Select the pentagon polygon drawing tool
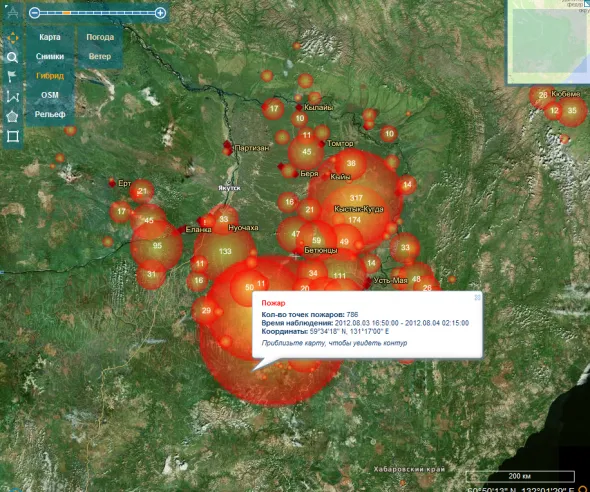590x492 pixels. (12, 116)
